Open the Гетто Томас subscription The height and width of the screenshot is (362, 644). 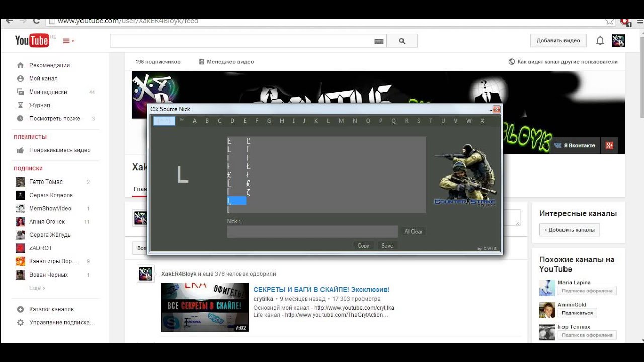pos(46,182)
